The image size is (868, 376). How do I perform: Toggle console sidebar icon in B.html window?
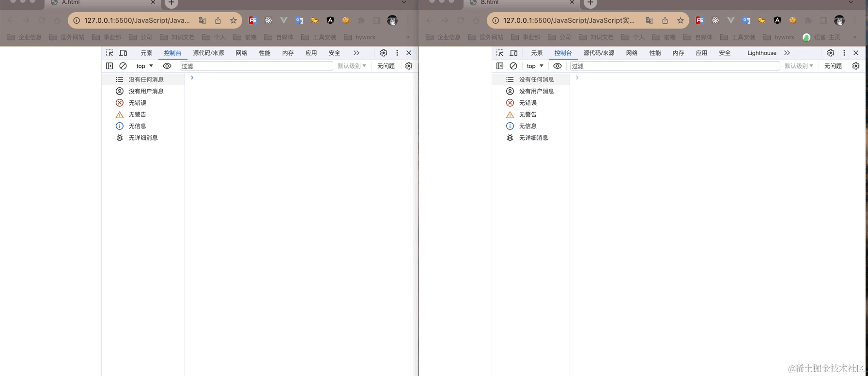[500, 66]
